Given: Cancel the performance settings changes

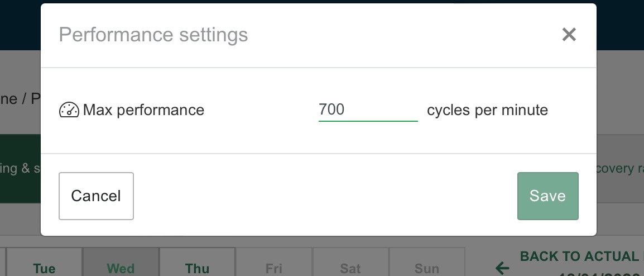Looking at the screenshot, I should (96, 196).
